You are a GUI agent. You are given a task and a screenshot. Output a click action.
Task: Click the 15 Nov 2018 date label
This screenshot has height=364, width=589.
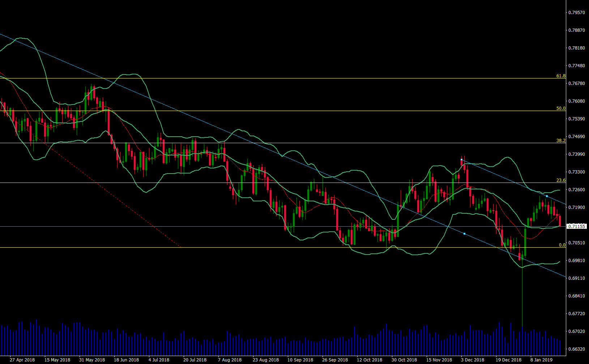(439, 360)
